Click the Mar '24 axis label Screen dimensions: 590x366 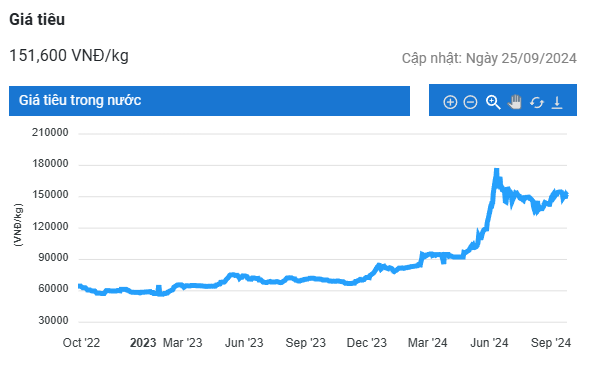click(427, 343)
